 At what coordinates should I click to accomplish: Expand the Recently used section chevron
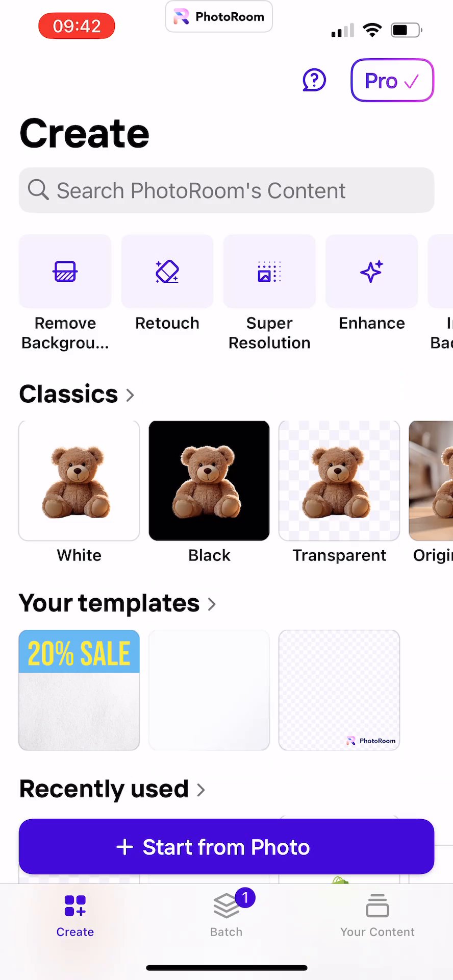[x=201, y=790]
